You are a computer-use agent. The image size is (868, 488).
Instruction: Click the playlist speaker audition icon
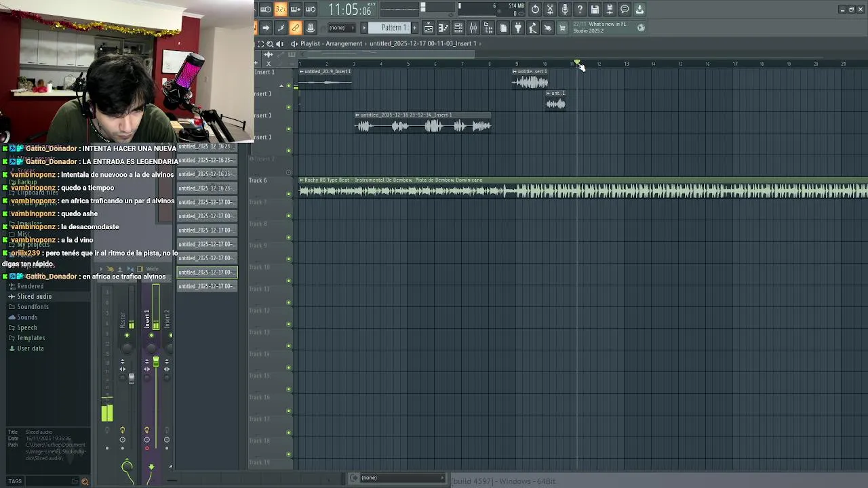click(x=279, y=43)
